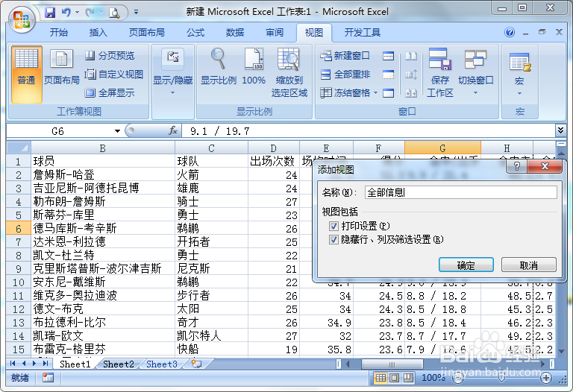The image size is (573, 392).
Task: Select cell containing 凯尔特人
Action: point(211,336)
